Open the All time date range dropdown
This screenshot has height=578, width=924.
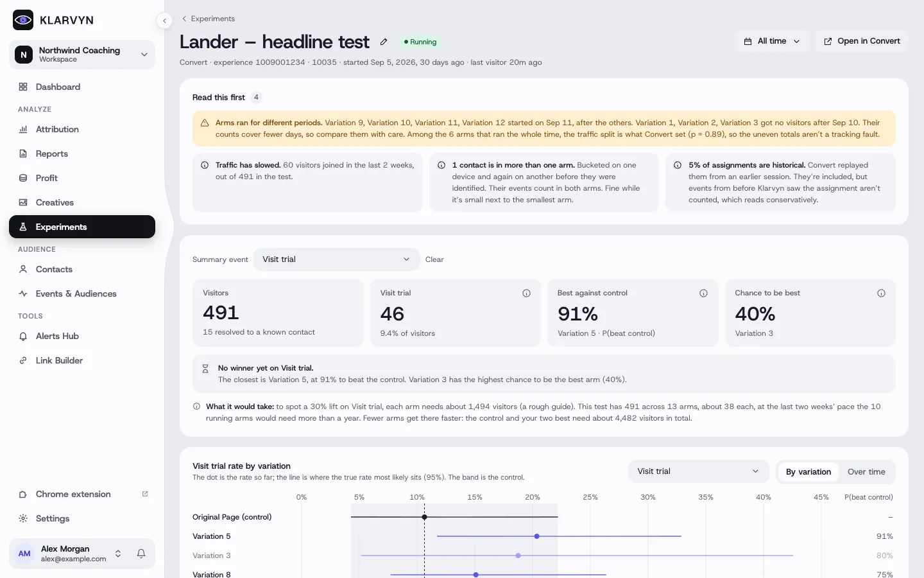point(772,41)
